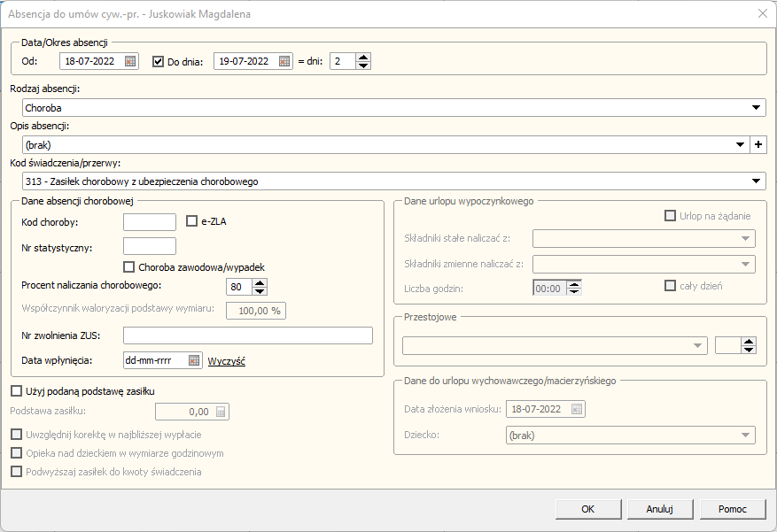Increase dni count with up arrow

363,57
